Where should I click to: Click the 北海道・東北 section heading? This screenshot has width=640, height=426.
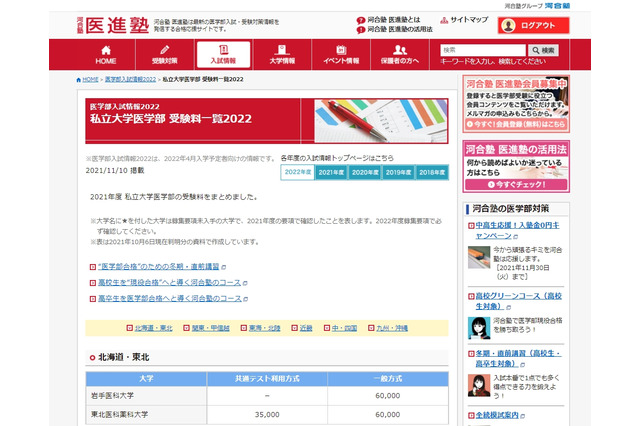(x=124, y=357)
